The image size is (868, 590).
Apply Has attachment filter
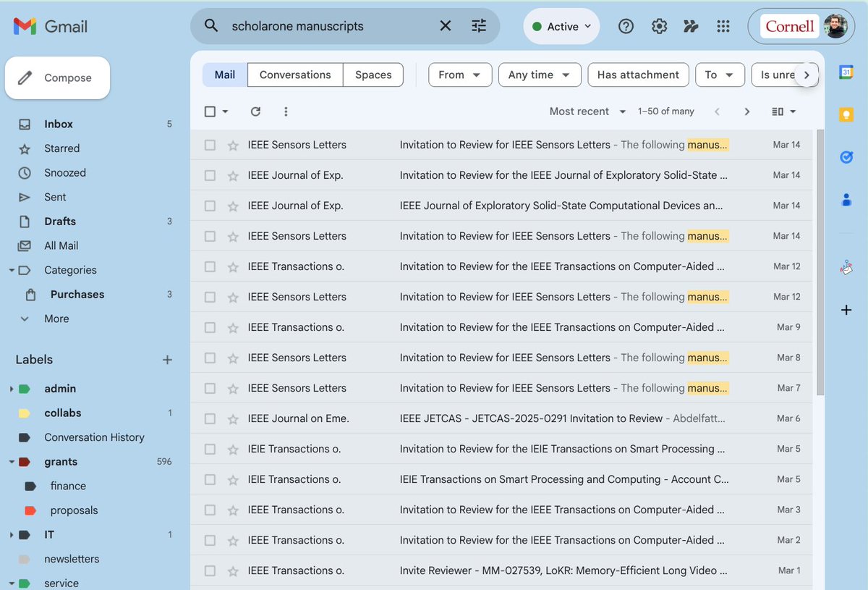click(x=638, y=75)
